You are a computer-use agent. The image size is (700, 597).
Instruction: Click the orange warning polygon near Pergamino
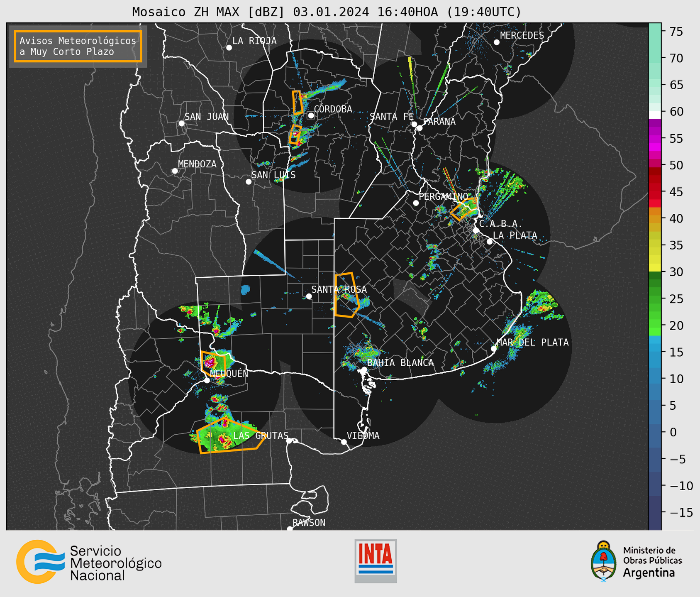pyautogui.click(x=465, y=209)
